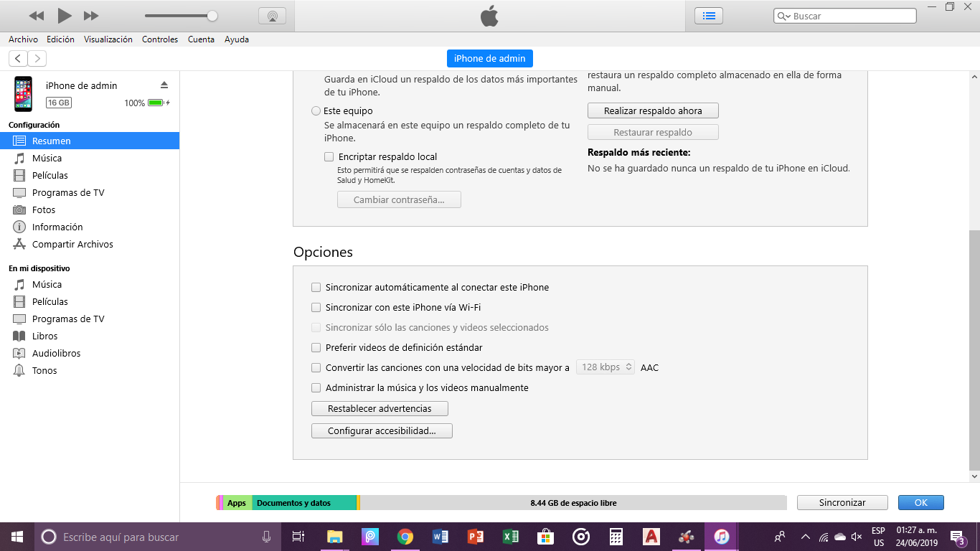Toggle the Up Next list view button

point(709,16)
